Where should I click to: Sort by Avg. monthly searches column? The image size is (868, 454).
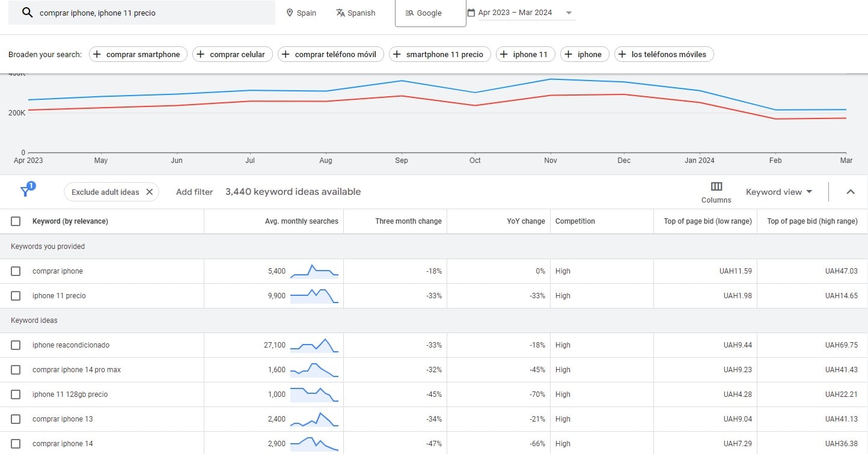coord(302,221)
